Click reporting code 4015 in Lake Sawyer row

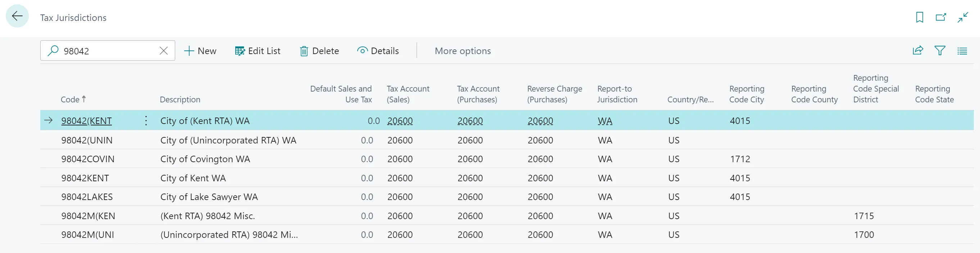(740, 197)
